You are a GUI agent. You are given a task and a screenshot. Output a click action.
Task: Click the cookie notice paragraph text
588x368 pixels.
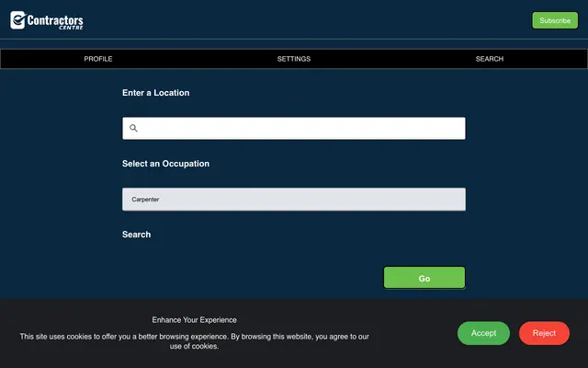click(194, 341)
